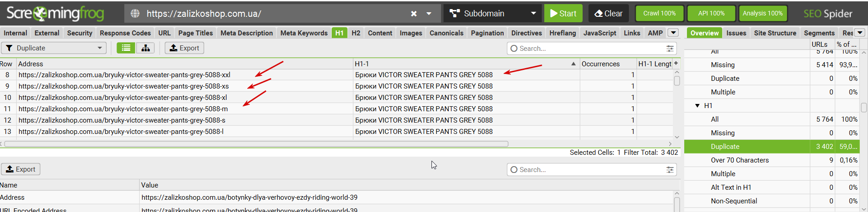Click the API 100% progress indicator
The image size is (868, 212).
pos(711,14)
